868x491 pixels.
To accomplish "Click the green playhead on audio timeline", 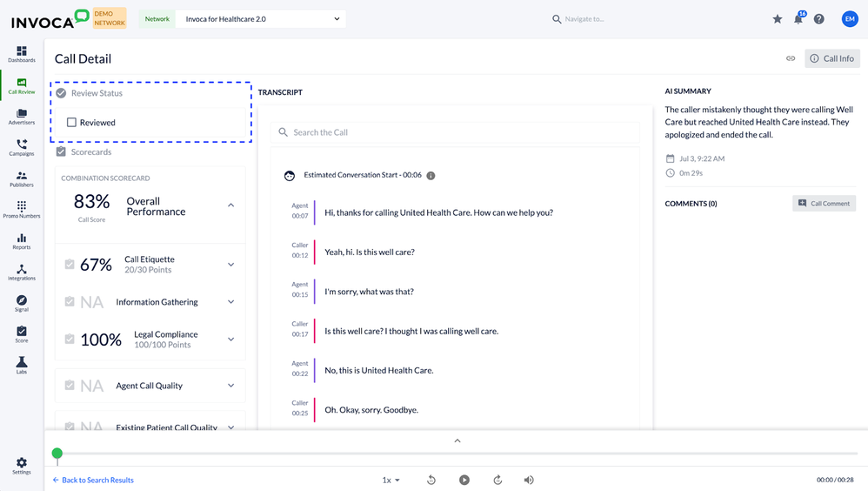I will point(57,454).
